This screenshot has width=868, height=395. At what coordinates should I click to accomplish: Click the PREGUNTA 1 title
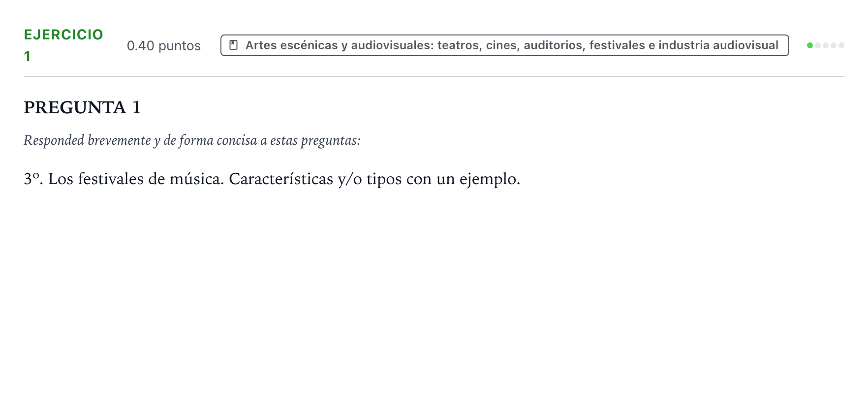82,107
